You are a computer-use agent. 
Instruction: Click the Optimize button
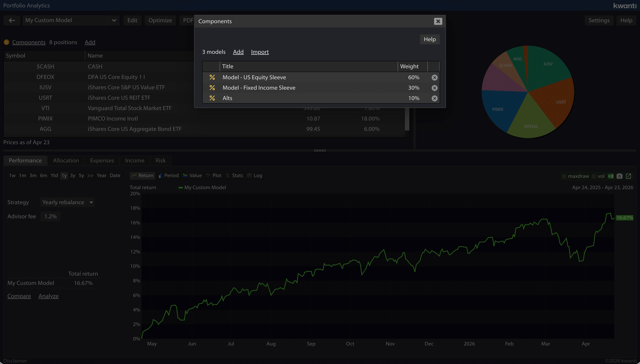click(x=160, y=20)
